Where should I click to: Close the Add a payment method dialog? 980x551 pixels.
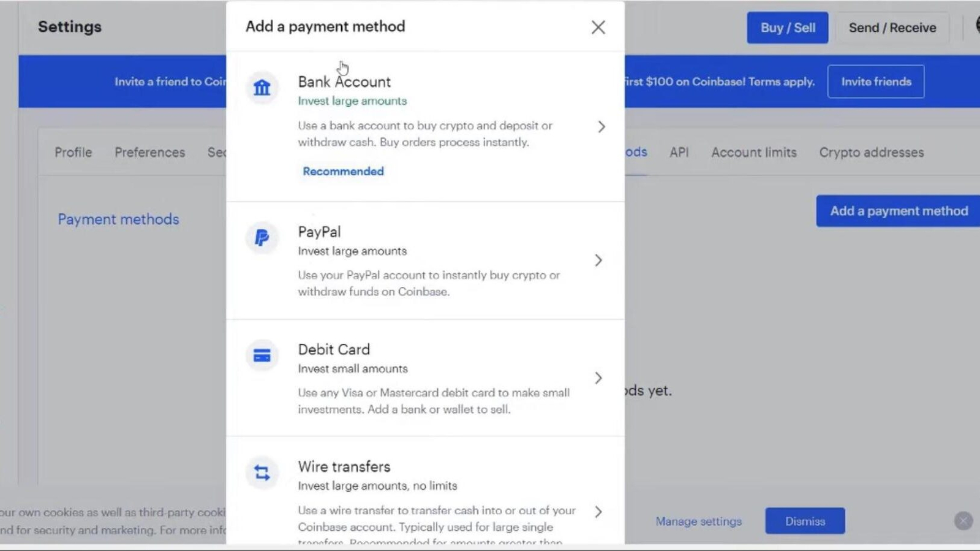coord(598,27)
